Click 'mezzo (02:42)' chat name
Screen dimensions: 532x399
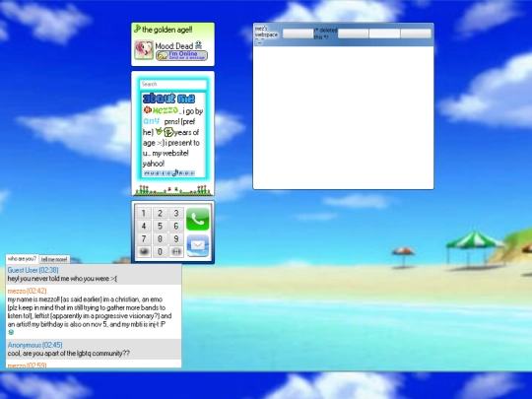27,291
